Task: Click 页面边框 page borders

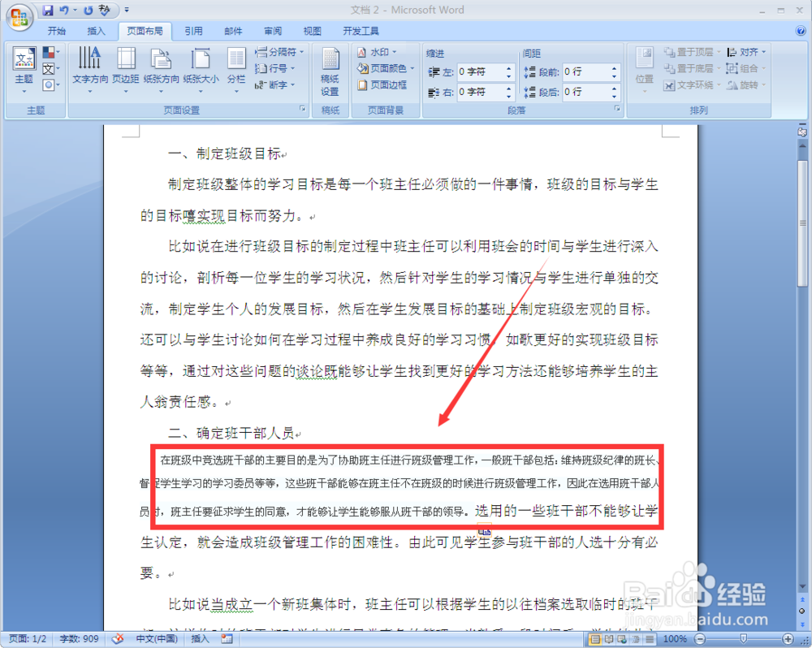Action: pos(382,85)
